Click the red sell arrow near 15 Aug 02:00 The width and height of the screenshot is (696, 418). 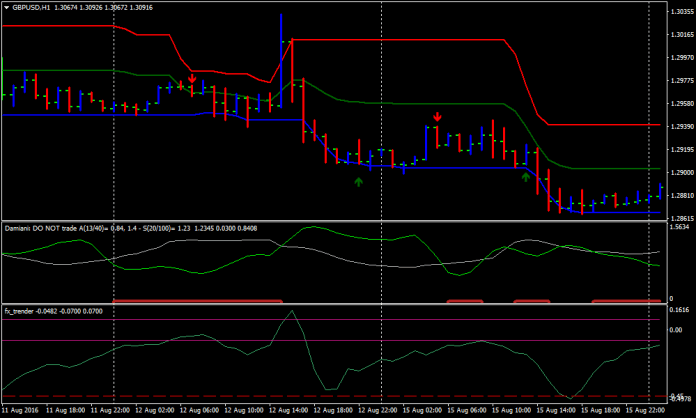click(x=437, y=117)
